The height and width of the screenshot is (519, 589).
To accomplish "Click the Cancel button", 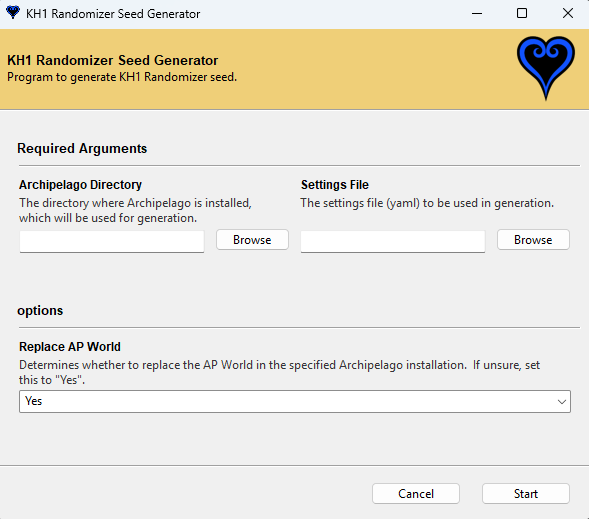I will [416, 493].
